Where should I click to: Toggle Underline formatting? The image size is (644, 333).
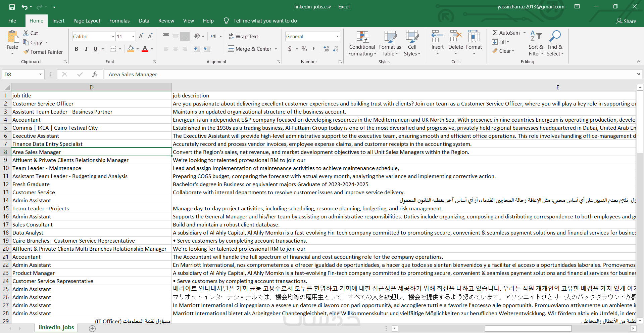[96, 49]
